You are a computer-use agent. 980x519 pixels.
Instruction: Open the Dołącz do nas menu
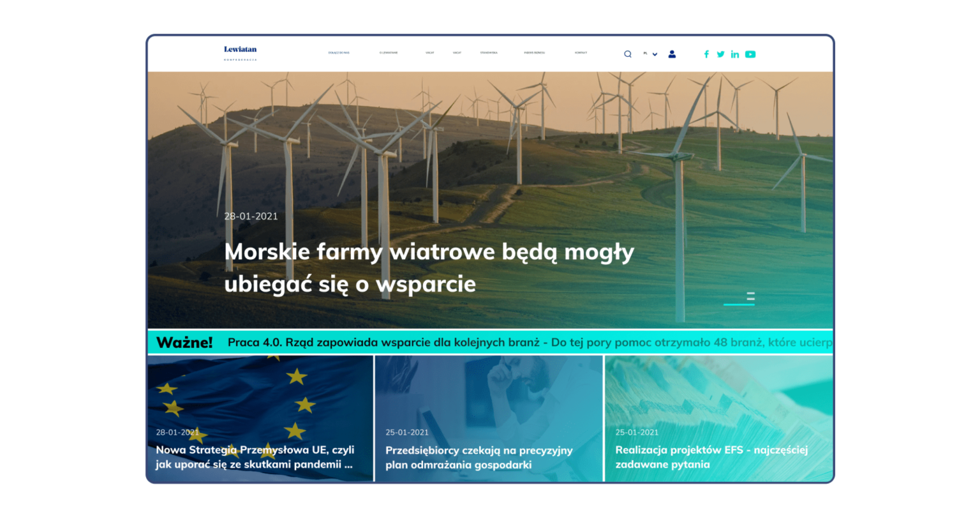pyautogui.click(x=339, y=53)
